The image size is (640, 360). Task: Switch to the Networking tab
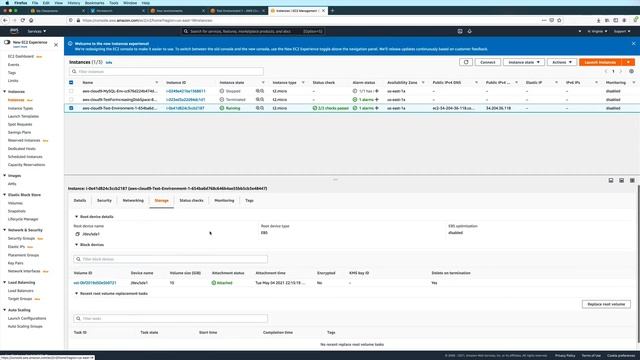tap(133, 200)
